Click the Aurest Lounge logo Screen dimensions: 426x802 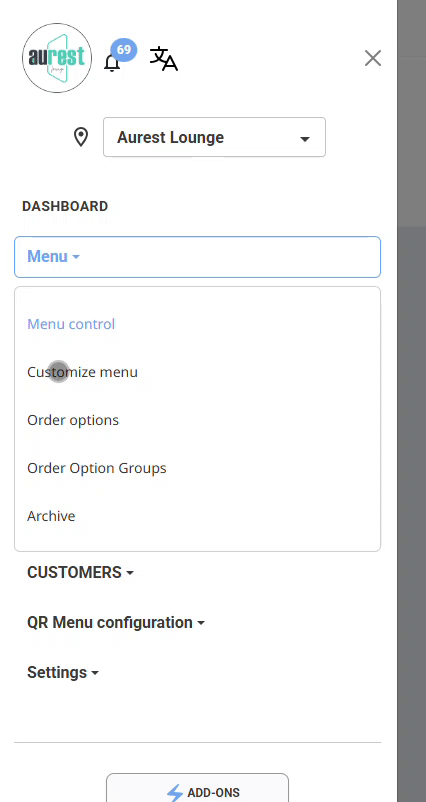(57, 58)
